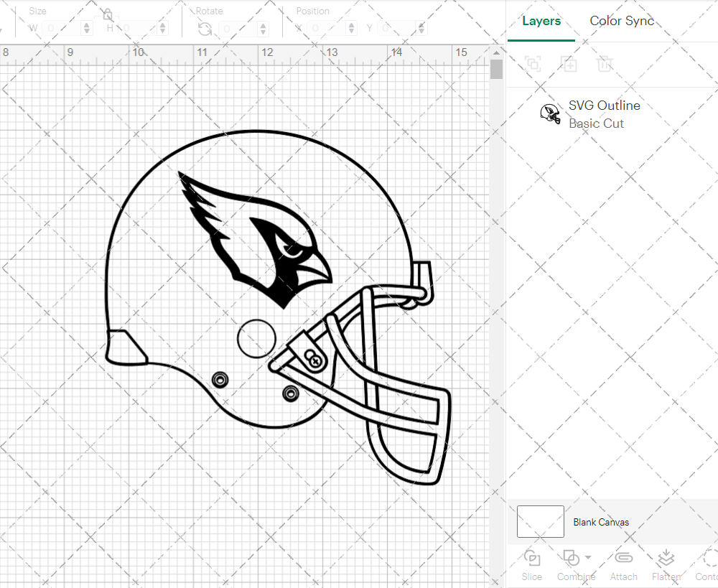The width and height of the screenshot is (718, 588).
Task: Switch to the Layers tab
Action: pyautogui.click(x=541, y=21)
